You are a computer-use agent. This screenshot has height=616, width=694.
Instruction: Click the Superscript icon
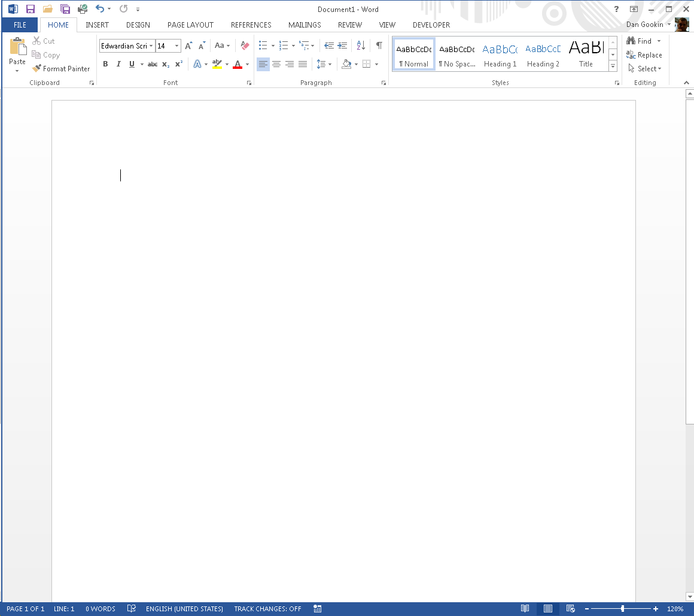179,64
